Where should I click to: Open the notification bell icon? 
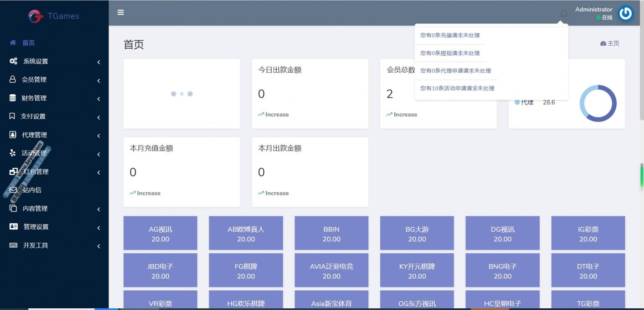pyautogui.click(x=563, y=14)
